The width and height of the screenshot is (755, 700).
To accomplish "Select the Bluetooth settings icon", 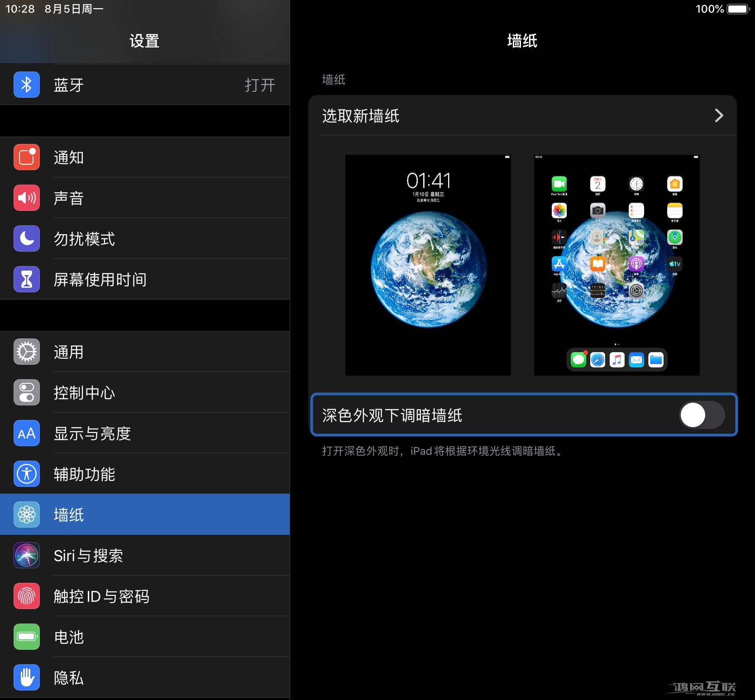I will tap(26, 84).
